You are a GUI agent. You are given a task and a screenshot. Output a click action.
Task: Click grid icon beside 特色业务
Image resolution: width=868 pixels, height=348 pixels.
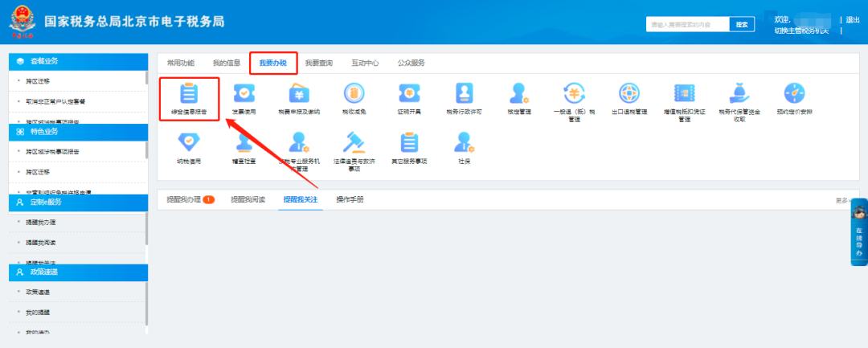point(20,132)
